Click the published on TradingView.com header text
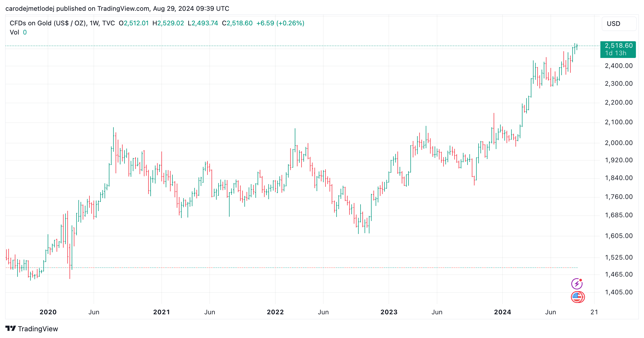 pyautogui.click(x=117, y=9)
